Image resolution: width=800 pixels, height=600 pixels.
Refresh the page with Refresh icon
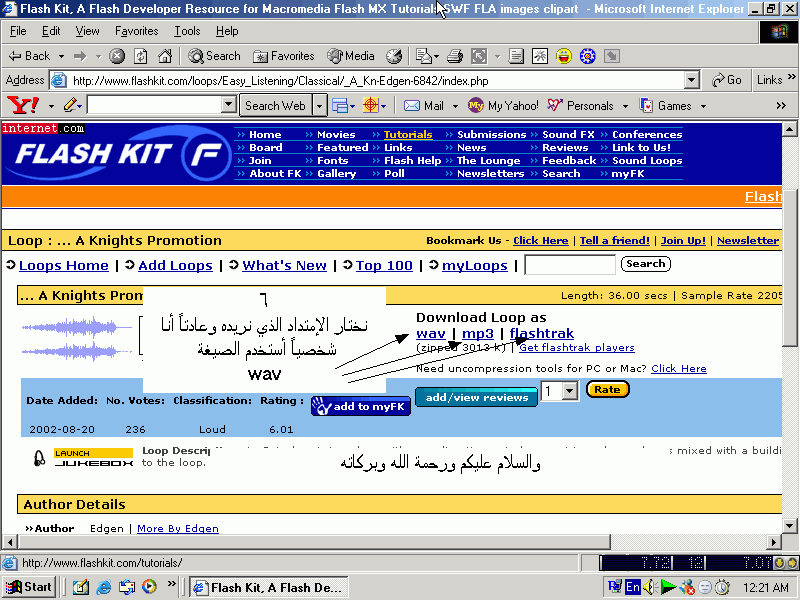141,56
